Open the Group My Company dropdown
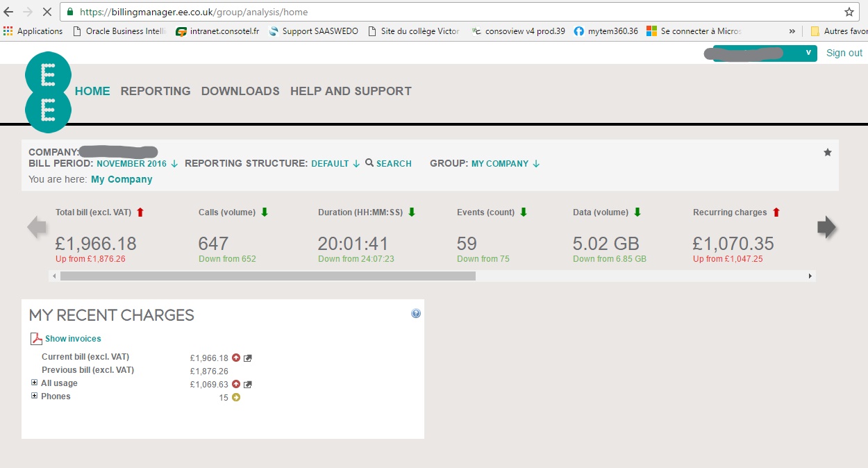The height and width of the screenshot is (468, 868). pos(505,164)
